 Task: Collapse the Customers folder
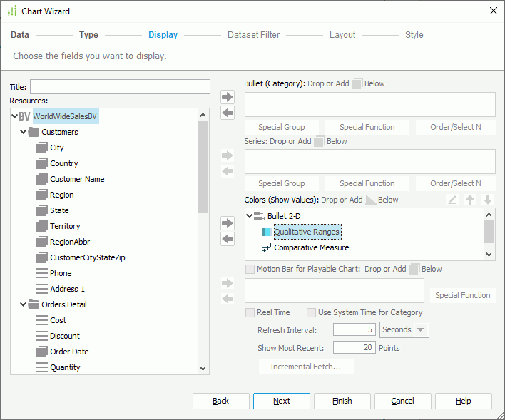tap(24, 132)
